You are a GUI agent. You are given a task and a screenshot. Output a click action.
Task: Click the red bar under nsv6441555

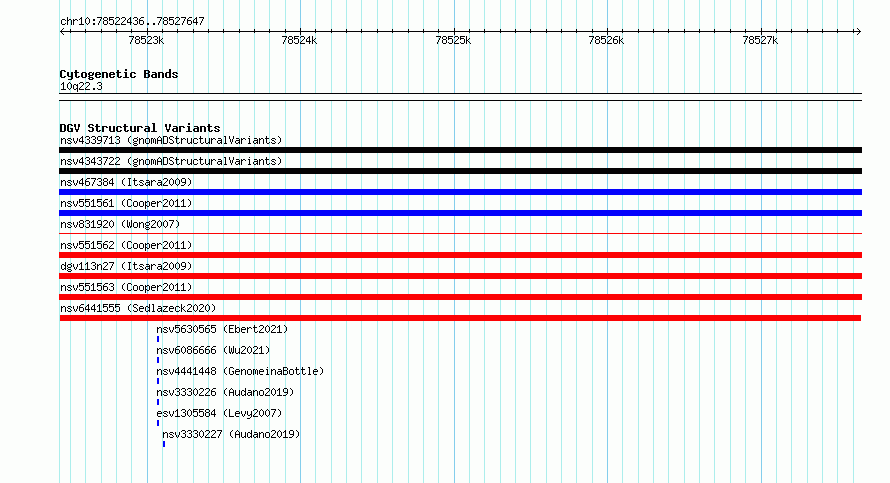tap(460, 318)
